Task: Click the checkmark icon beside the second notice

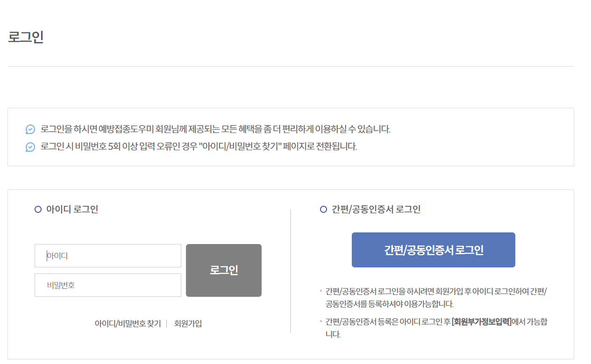Action: point(30,146)
